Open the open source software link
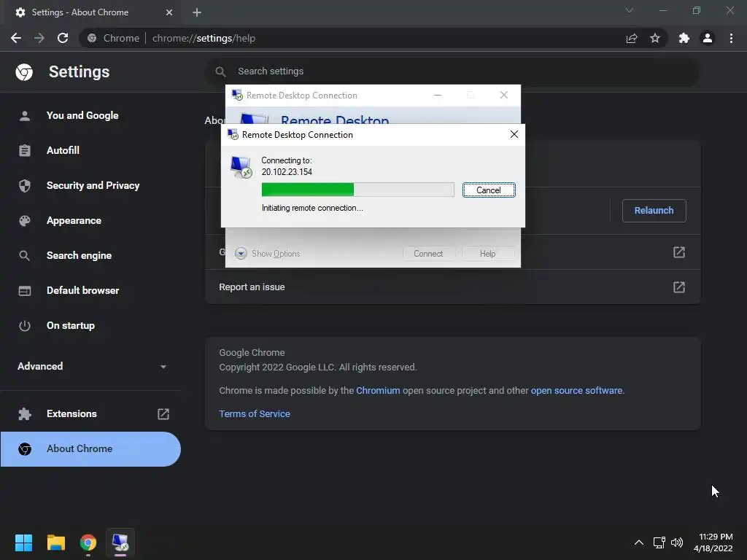 tap(576, 391)
